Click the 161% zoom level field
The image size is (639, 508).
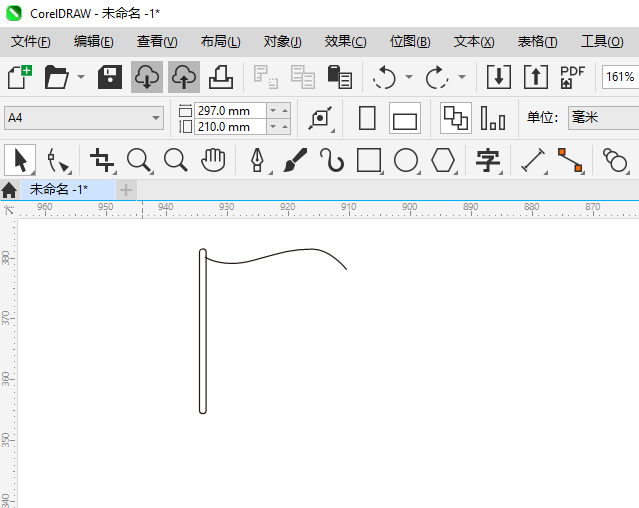coord(620,77)
